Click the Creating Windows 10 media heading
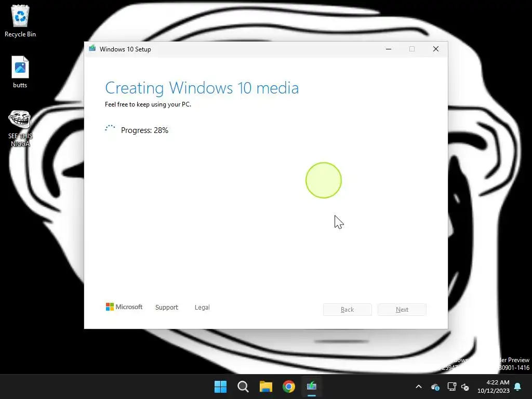This screenshot has height=399, width=532. (202, 88)
